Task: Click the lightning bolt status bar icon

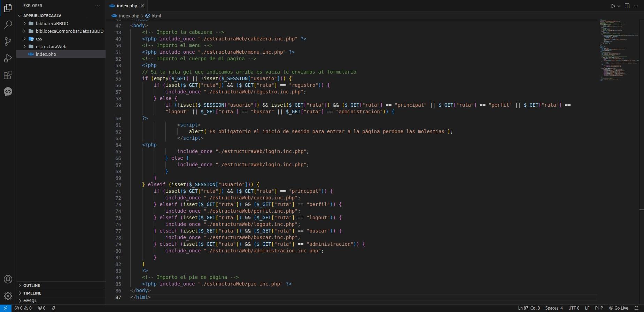Action: click(x=53, y=308)
